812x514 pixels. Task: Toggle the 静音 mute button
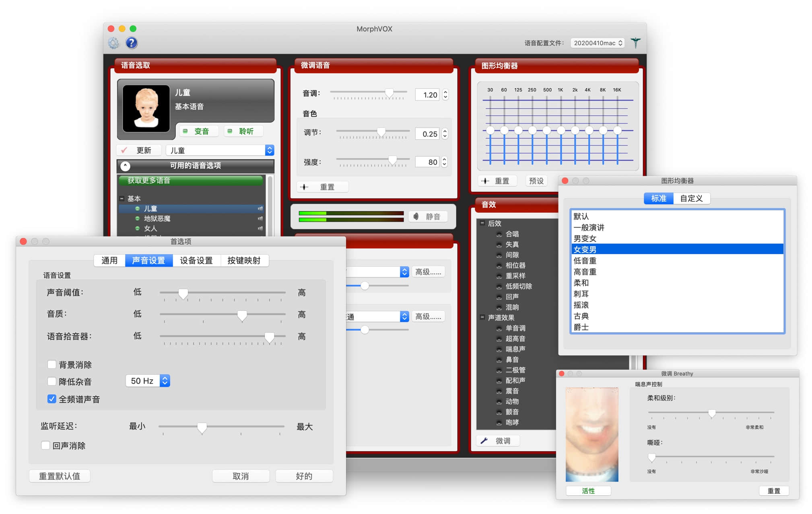point(428,216)
